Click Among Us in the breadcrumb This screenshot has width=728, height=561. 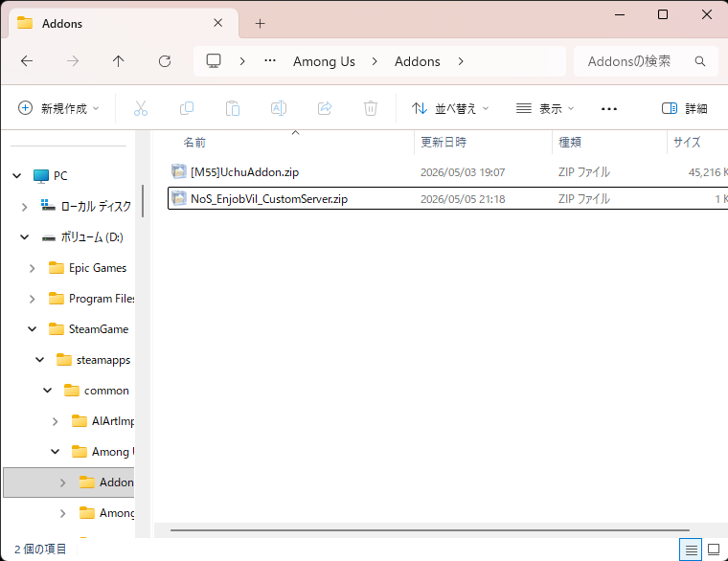(324, 61)
